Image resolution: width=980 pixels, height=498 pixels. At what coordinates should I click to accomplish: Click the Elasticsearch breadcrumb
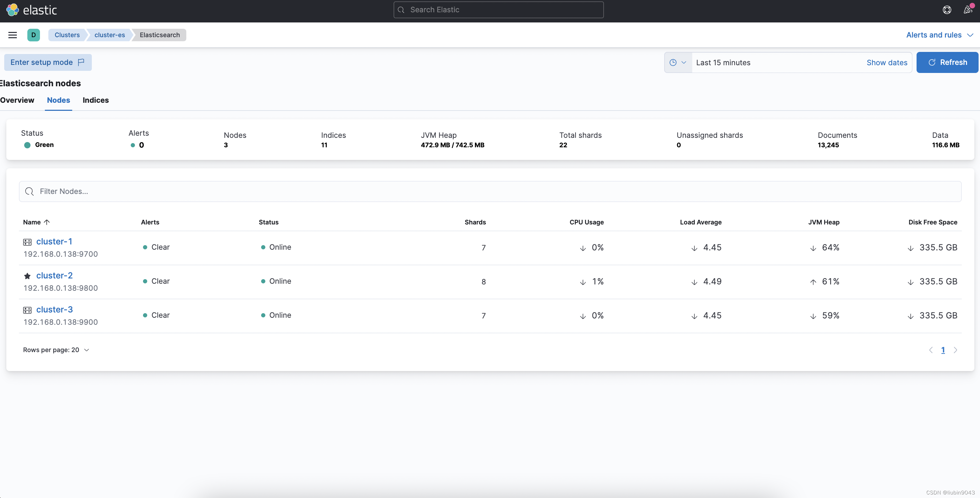click(x=160, y=35)
